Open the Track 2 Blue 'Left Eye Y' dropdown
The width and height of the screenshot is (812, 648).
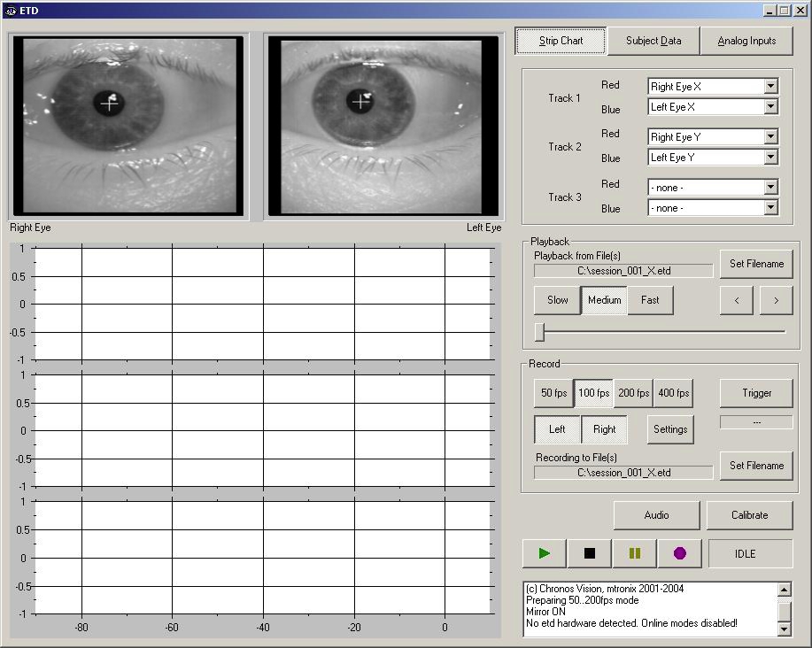point(712,157)
